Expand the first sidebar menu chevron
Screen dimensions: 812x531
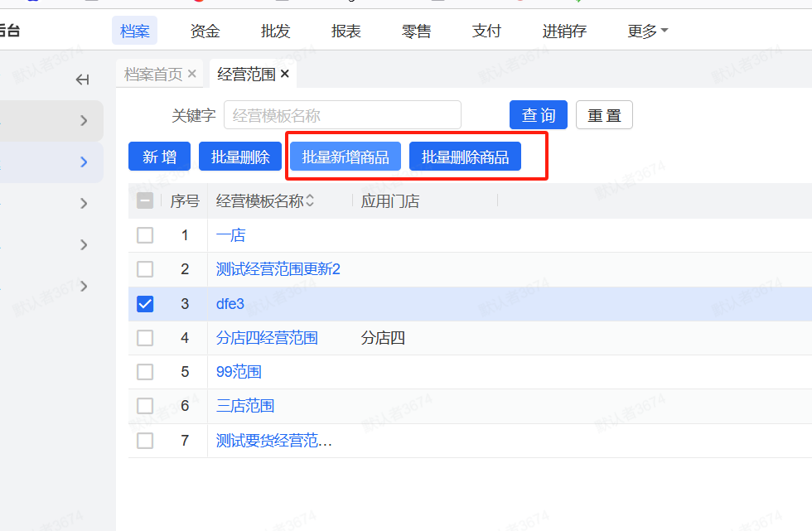84,121
